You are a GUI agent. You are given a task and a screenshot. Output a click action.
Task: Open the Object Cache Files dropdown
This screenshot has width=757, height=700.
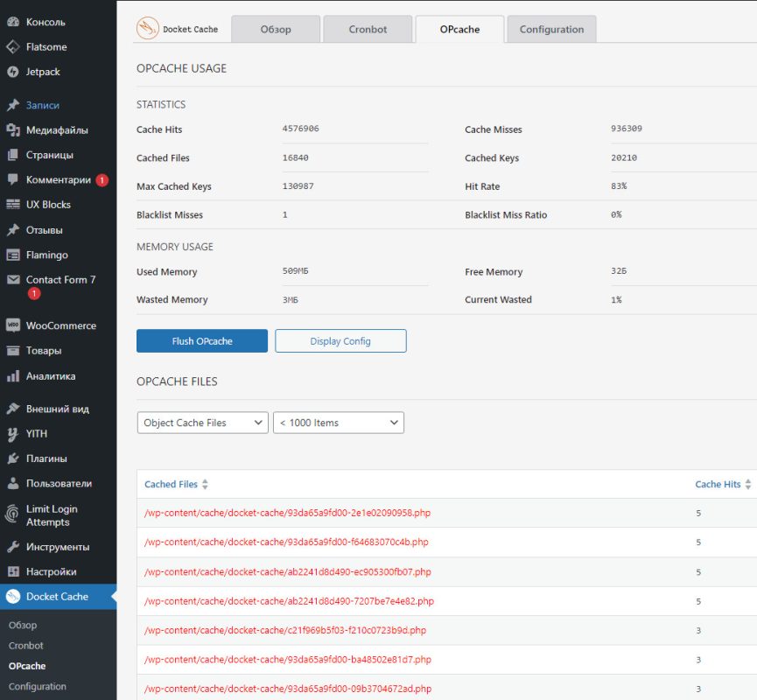[x=203, y=423]
